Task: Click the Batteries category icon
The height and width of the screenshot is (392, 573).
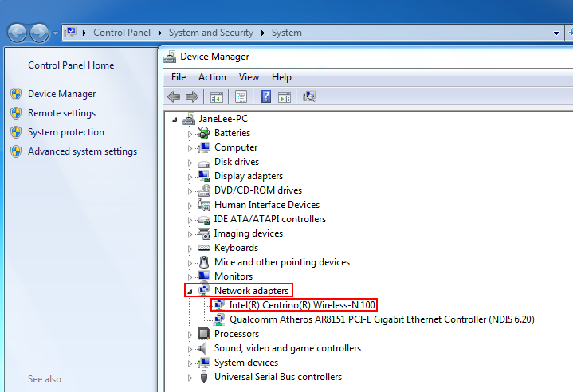Action: pos(203,133)
